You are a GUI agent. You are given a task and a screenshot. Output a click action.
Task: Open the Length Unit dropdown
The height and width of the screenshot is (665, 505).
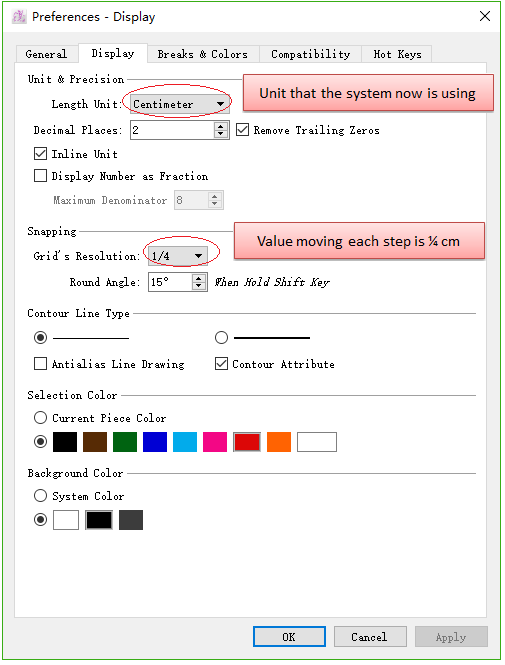[x=180, y=104]
